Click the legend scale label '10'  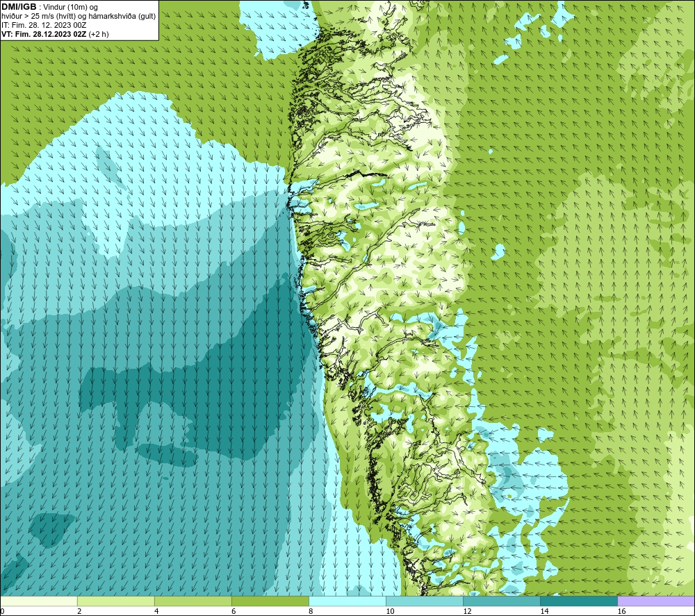(390, 611)
